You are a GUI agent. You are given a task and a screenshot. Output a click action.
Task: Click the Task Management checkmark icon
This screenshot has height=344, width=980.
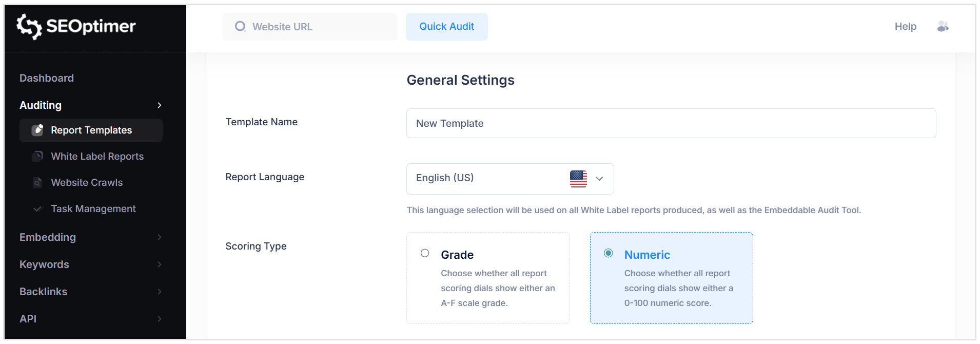(x=37, y=208)
